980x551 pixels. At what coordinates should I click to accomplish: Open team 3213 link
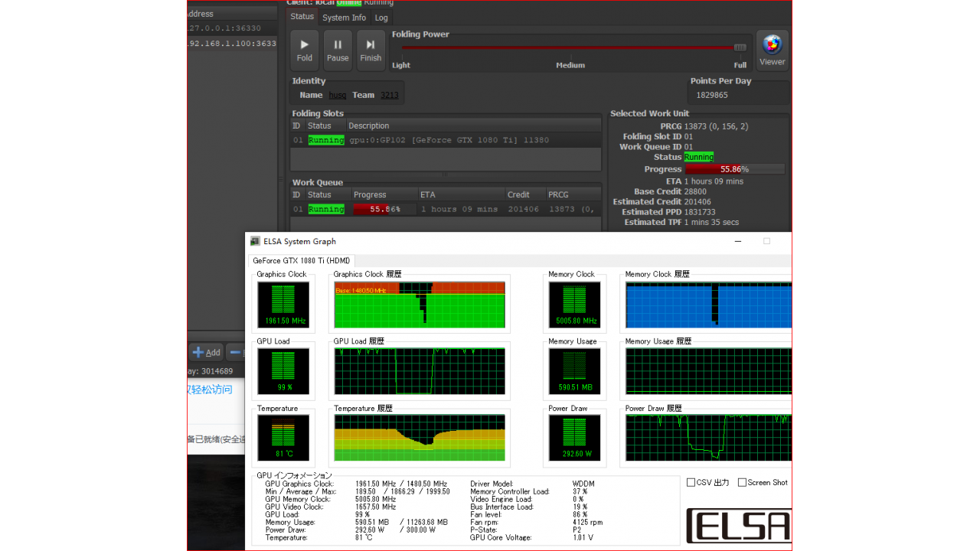[390, 95]
